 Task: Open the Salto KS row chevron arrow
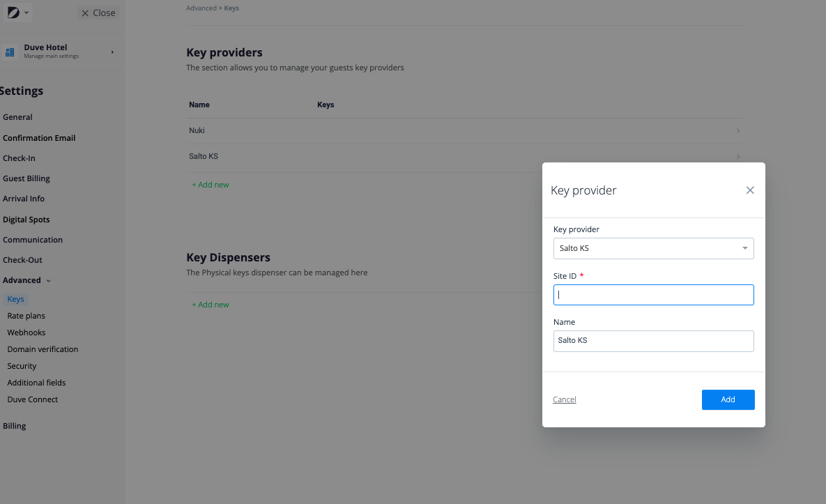pos(738,156)
